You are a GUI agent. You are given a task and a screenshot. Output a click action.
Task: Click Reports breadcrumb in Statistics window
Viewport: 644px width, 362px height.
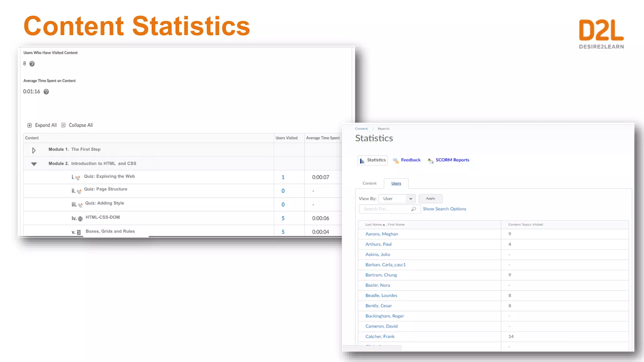click(383, 129)
